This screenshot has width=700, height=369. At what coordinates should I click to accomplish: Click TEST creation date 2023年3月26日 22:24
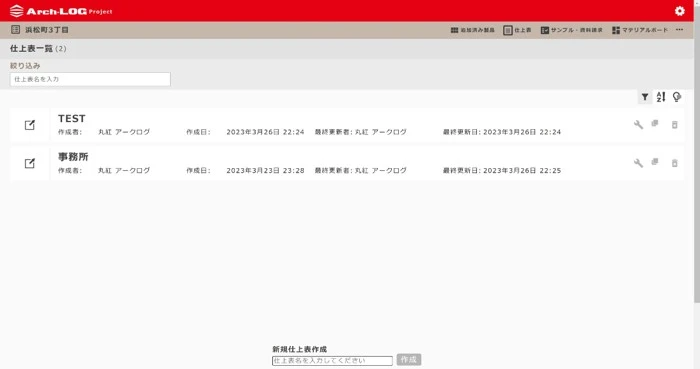coord(265,132)
